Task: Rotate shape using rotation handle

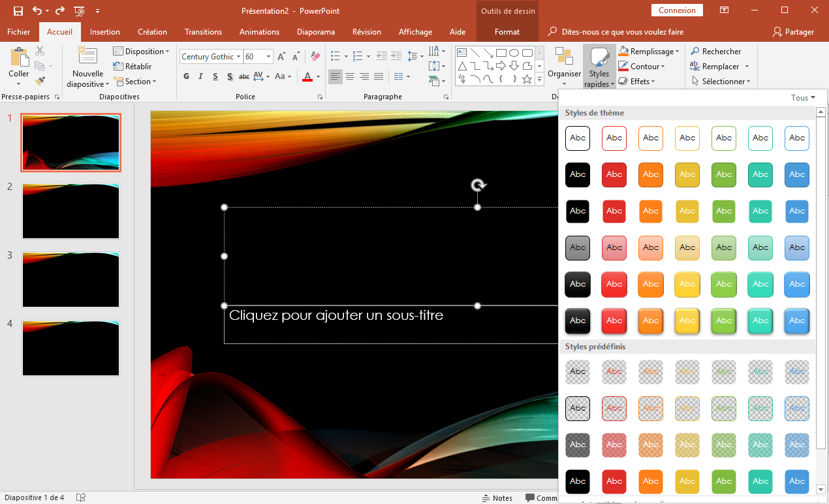Action: click(478, 185)
